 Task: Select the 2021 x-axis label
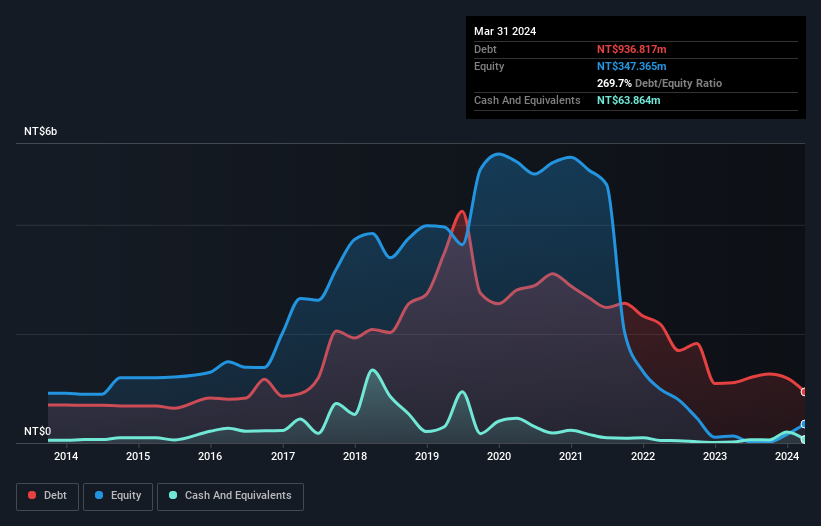(x=571, y=456)
